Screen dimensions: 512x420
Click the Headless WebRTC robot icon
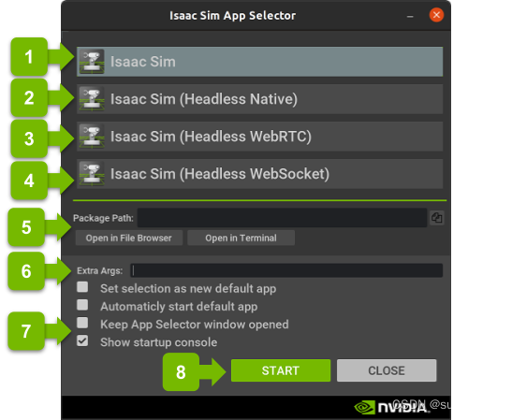pyautogui.click(x=92, y=137)
